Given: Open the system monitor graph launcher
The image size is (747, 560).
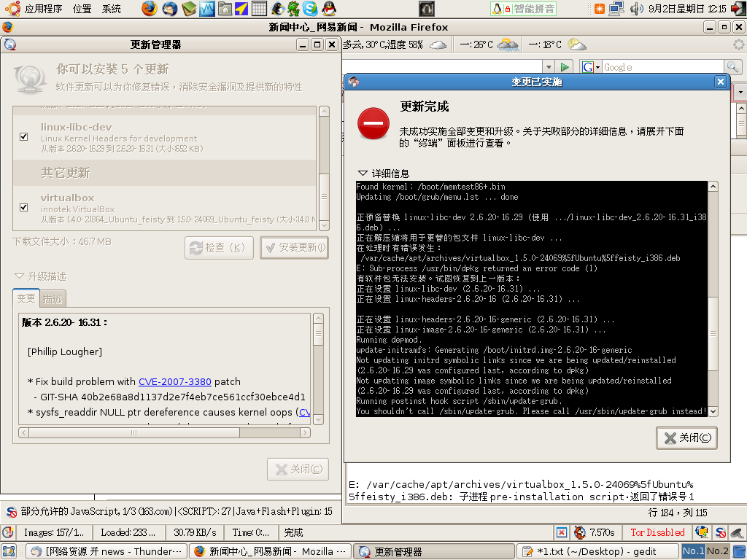Looking at the screenshot, I should 206,9.
